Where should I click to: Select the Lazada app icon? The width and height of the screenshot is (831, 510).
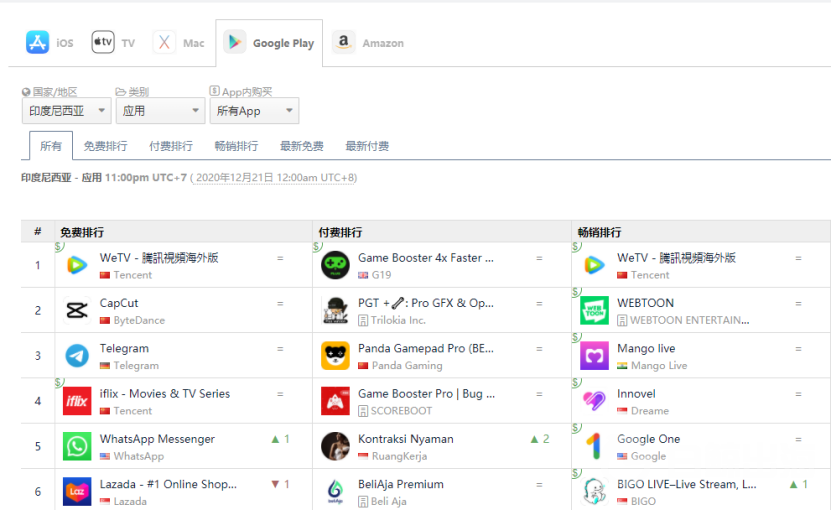(x=77, y=491)
